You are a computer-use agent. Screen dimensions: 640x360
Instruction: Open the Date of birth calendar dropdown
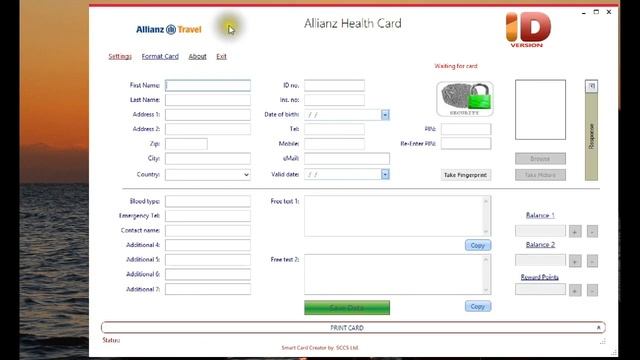(x=385, y=115)
